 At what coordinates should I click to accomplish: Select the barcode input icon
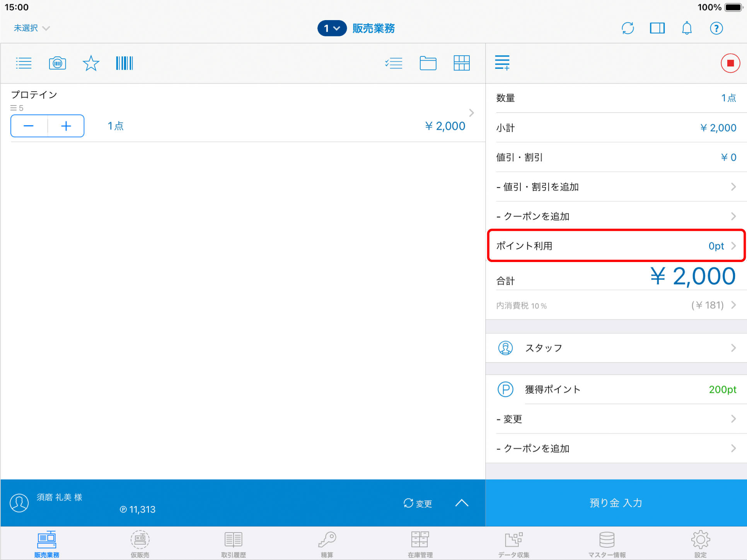coord(124,63)
